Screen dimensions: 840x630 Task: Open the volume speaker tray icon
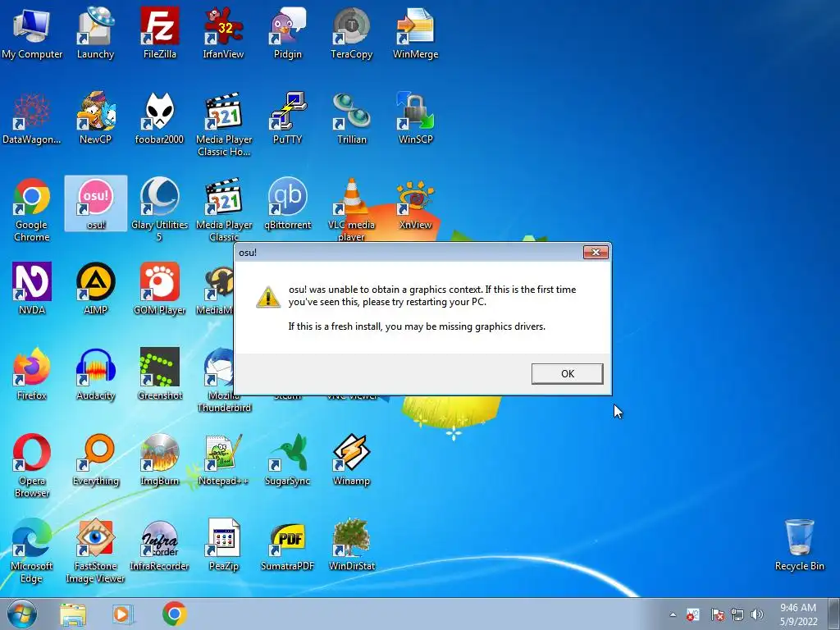pyautogui.click(x=757, y=615)
